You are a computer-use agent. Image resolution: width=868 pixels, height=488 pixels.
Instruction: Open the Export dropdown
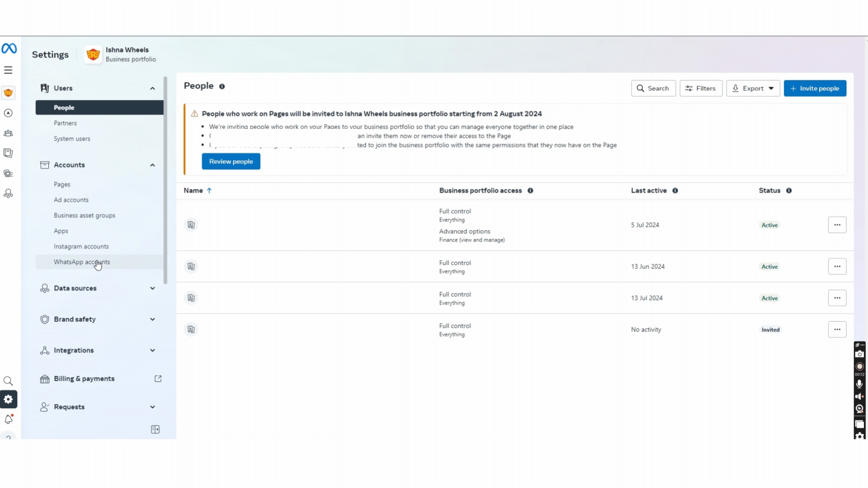point(753,89)
